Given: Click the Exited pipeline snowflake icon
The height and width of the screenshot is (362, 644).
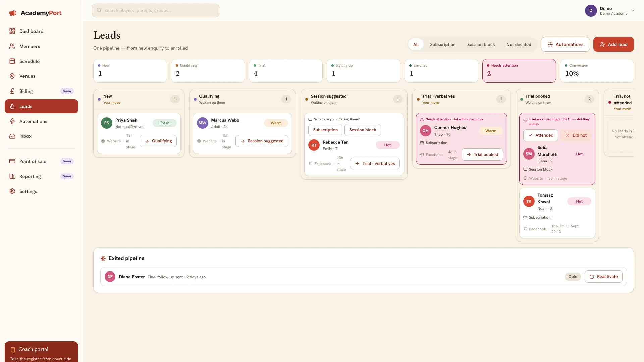Looking at the screenshot, I should tap(103, 258).
